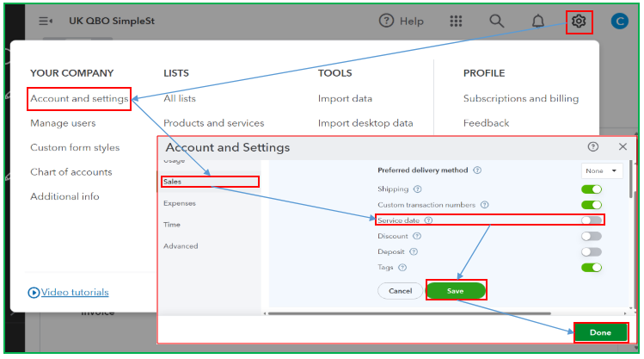Open the apps grid icon
The width and height of the screenshot is (644, 359).
(456, 21)
